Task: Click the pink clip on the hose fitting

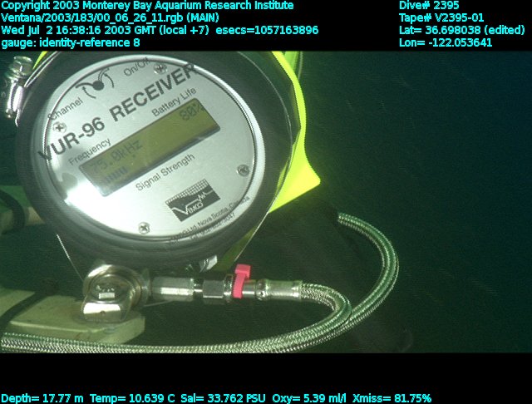Action: 241,281
